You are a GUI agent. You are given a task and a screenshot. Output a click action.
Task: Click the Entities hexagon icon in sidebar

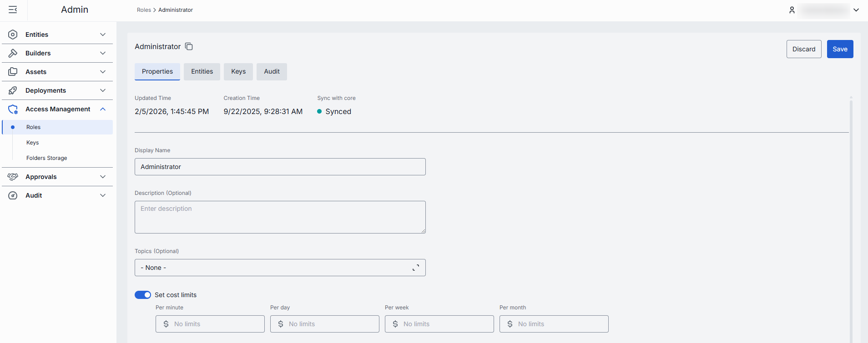tap(13, 35)
